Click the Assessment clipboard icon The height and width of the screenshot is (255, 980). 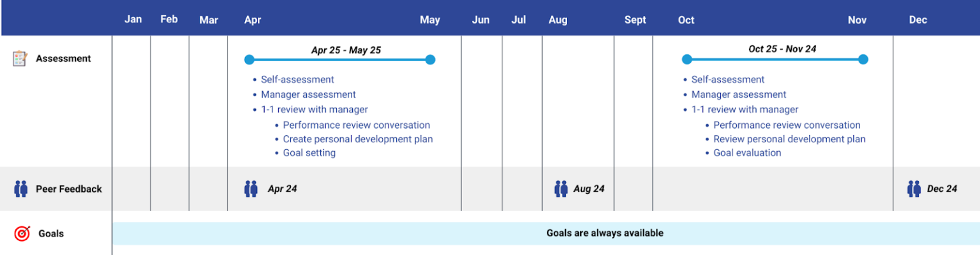pyautogui.click(x=20, y=59)
